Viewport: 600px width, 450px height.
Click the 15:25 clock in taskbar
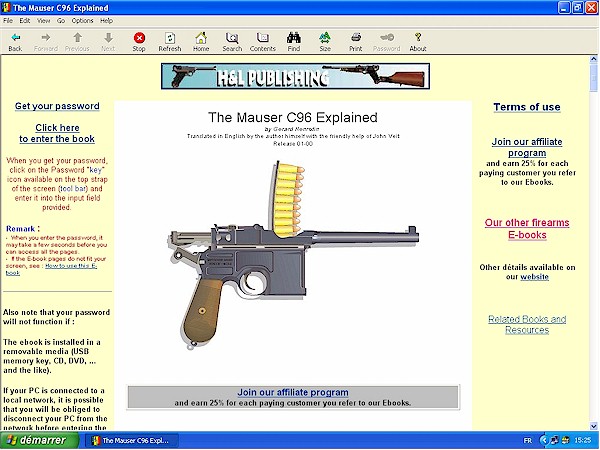click(582, 440)
